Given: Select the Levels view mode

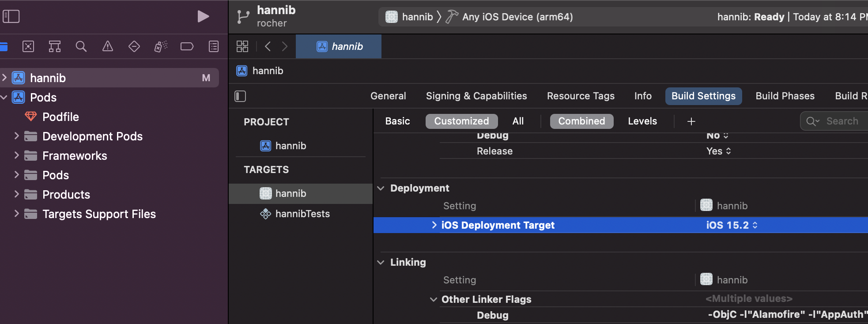Looking at the screenshot, I should (642, 121).
